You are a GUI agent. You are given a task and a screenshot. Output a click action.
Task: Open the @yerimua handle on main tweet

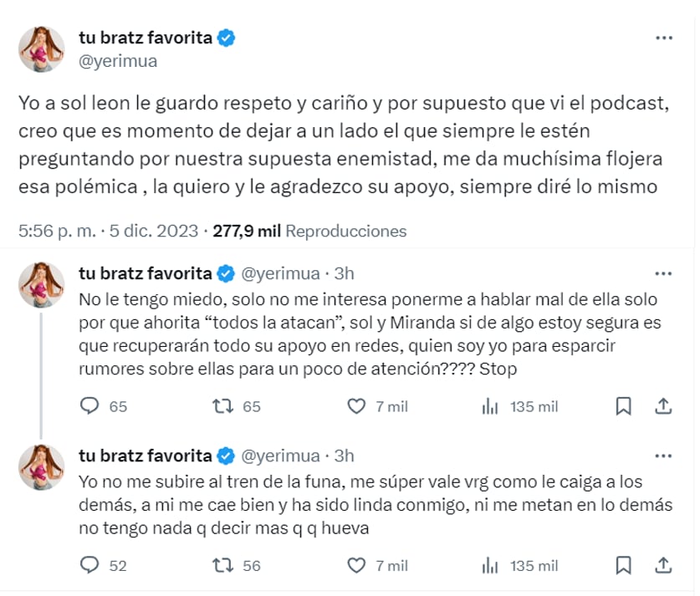(x=117, y=61)
